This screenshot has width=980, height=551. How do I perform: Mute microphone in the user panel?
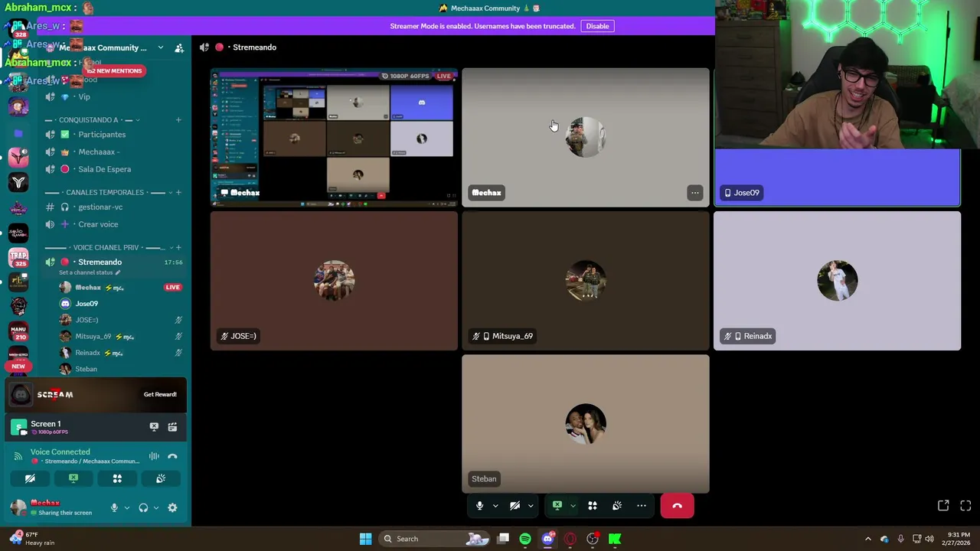114,507
